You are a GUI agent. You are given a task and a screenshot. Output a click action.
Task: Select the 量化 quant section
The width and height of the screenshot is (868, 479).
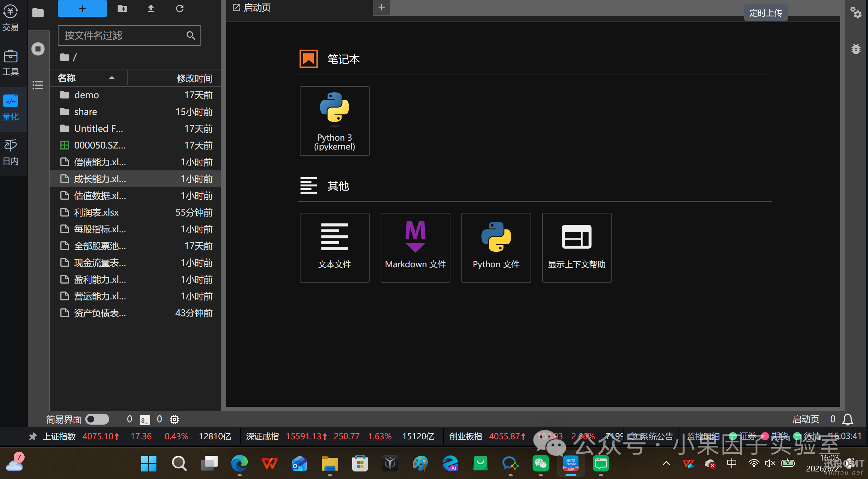tap(11, 108)
